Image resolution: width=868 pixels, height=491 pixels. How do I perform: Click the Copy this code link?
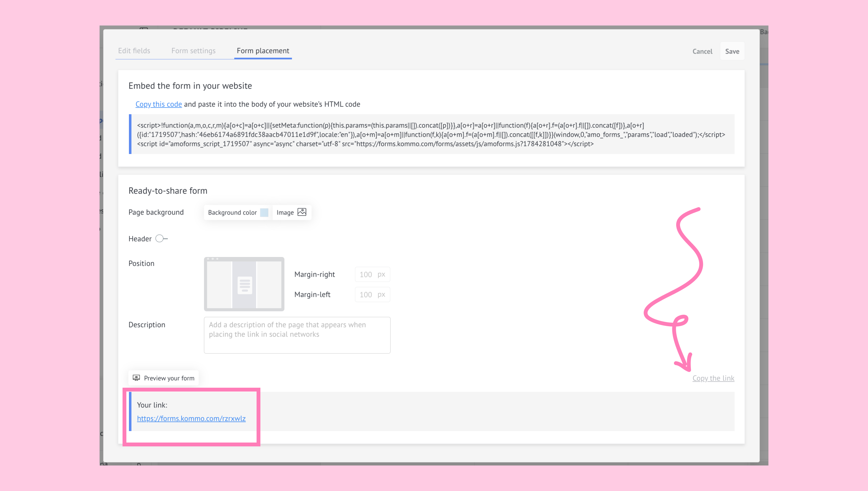pos(159,104)
